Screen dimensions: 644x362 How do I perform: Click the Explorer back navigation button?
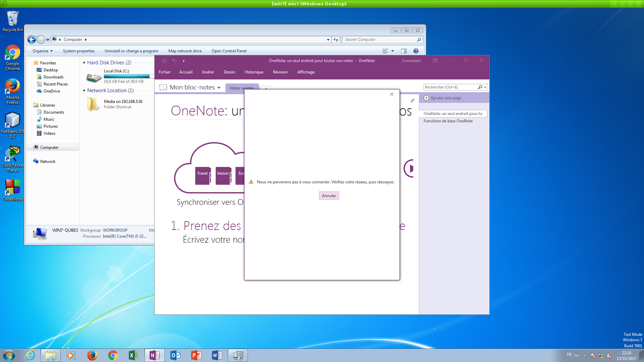click(x=32, y=40)
